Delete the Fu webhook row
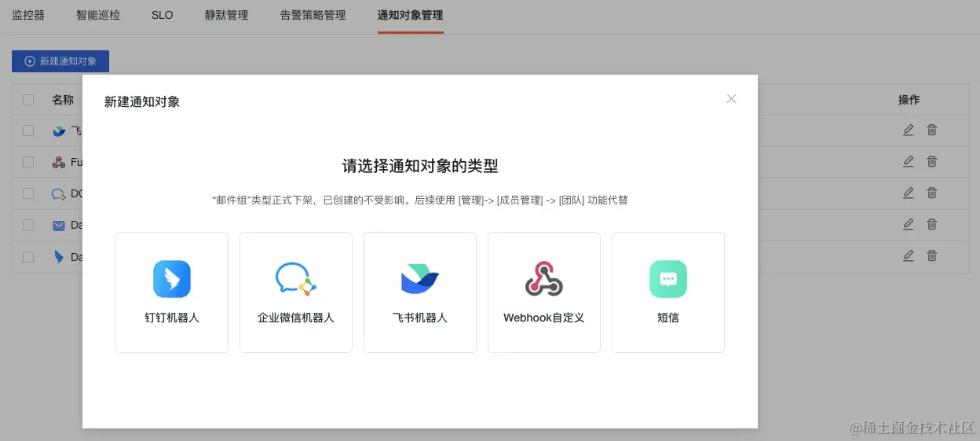The height and width of the screenshot is (441, 980). coord(932,161)
